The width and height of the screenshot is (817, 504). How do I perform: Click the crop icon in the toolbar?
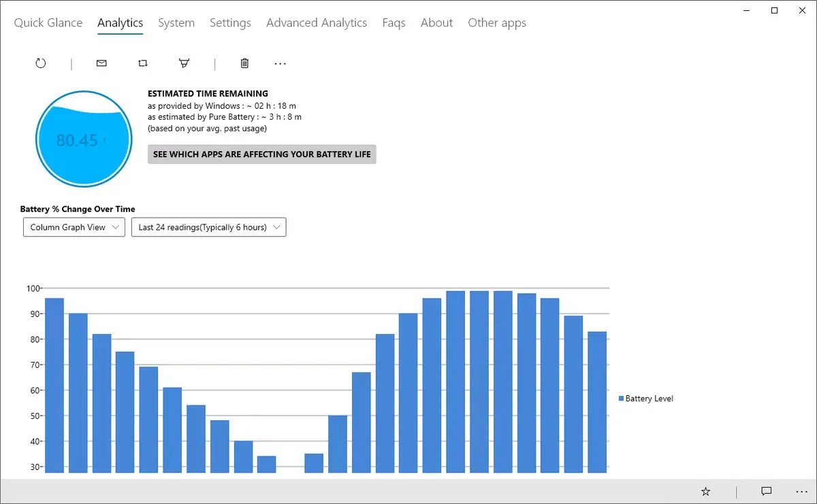[x=142, y=63]
